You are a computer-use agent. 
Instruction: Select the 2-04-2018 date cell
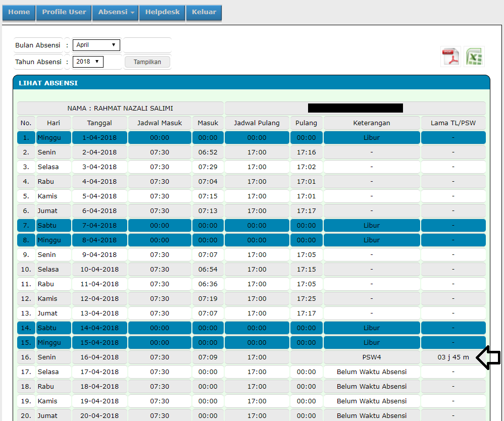coord(99,152)
